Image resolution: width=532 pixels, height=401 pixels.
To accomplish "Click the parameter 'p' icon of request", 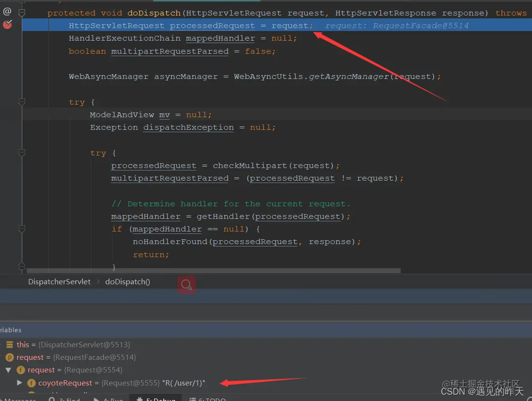I will pyautogui.click(x=10, y=357).
